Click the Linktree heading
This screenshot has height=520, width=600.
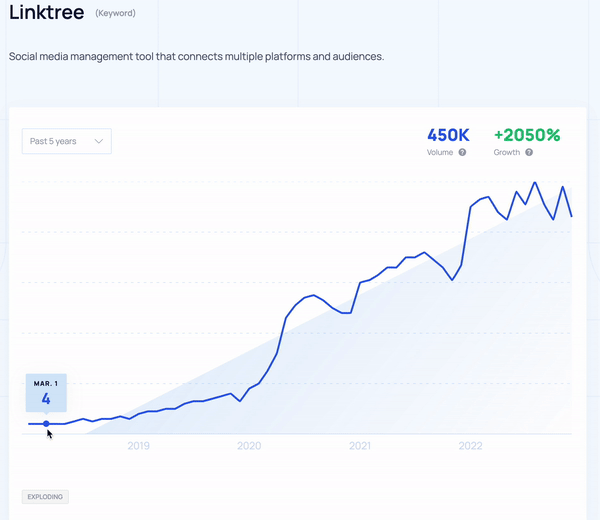pyautogui.click(x=46, y=12)
